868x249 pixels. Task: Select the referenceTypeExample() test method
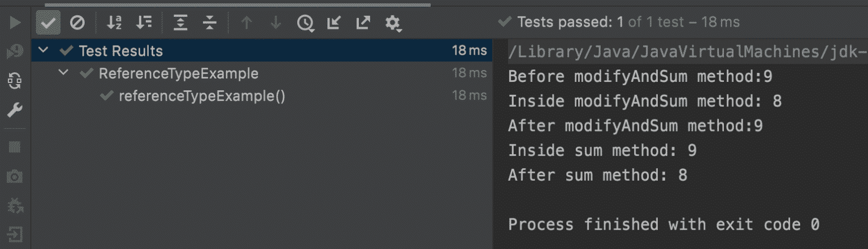click(x=202, y=97)
